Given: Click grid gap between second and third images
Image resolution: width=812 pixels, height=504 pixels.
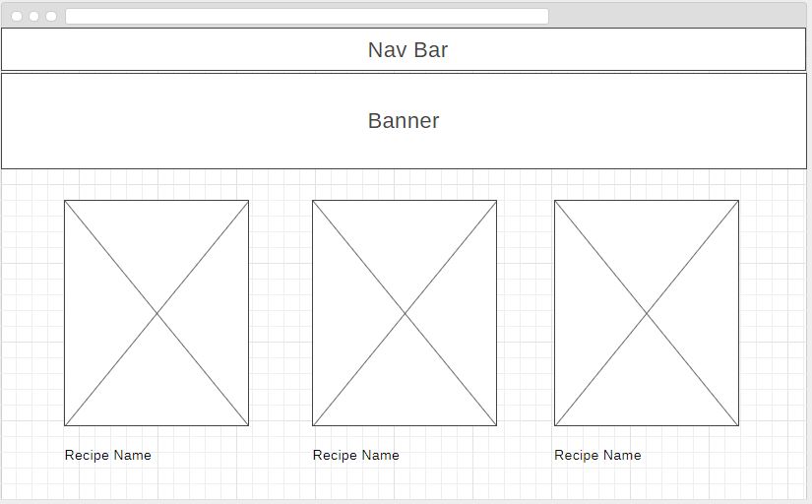Looking at the screenshot, I should 526,313.
